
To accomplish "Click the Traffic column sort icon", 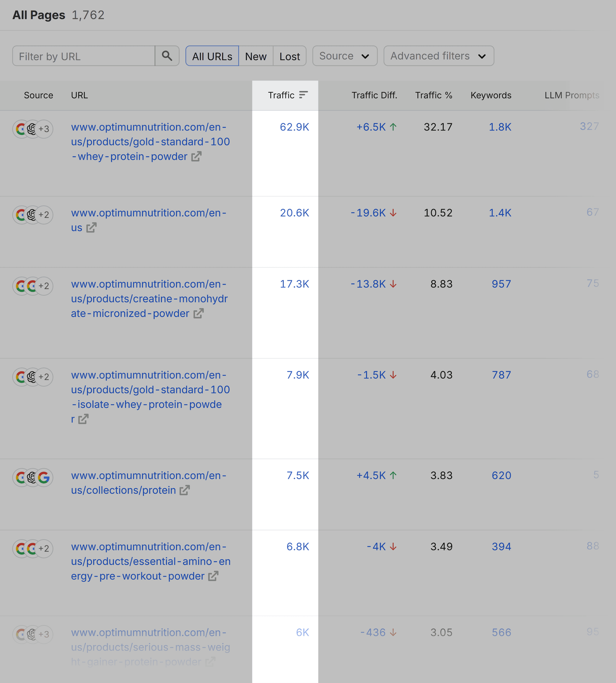I will (x=303, y=95).
